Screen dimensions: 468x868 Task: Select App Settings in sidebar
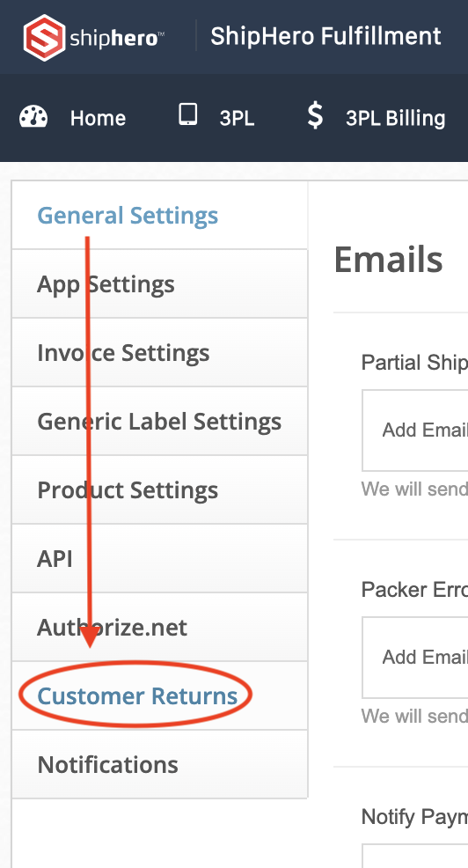coord(159,284)
